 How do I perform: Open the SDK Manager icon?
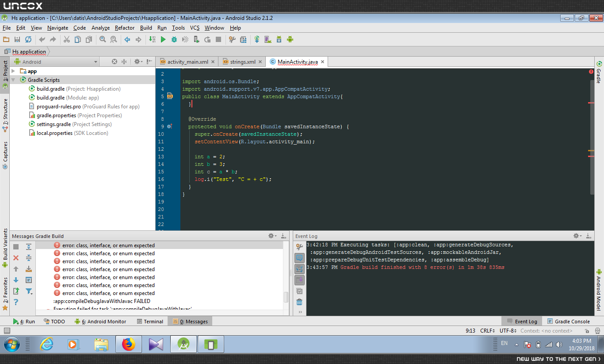click(279, 39)
